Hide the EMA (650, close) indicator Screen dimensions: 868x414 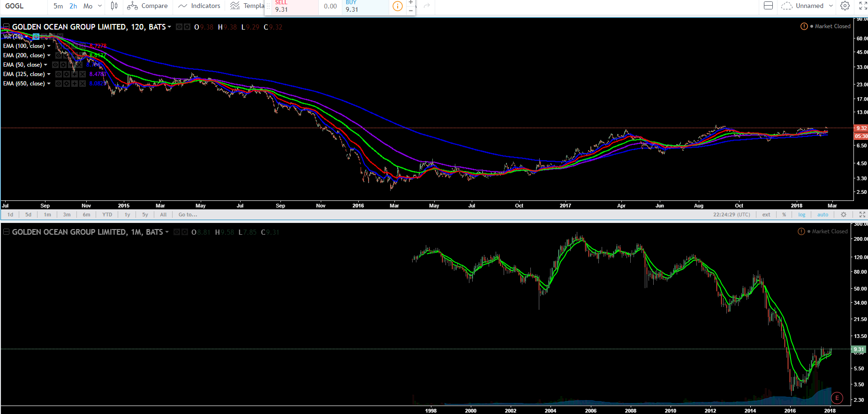tap(59, 84)
